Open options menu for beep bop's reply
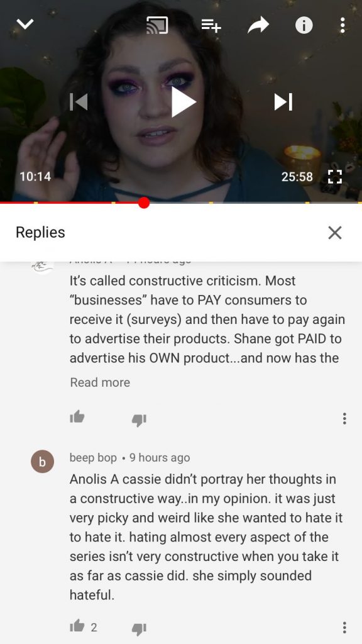The height and width of the screenshot is (644, 362). pos(344,627)
